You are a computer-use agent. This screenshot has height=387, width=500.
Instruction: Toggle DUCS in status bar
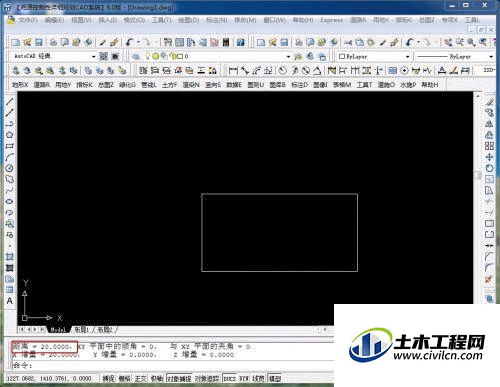[x=229, y=378]
